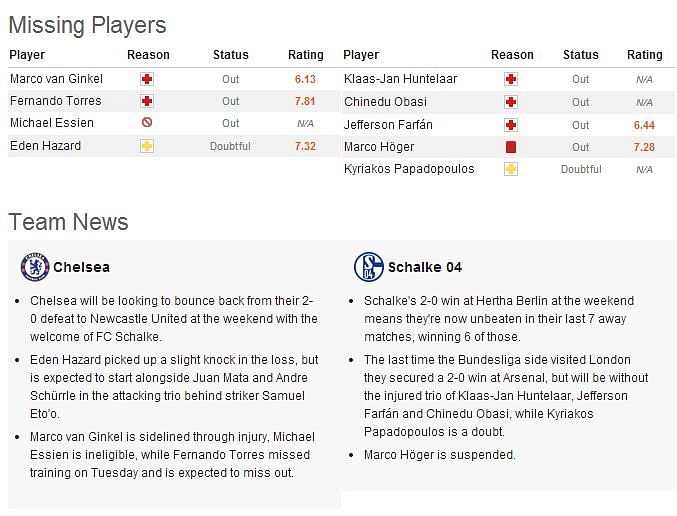Open Eden Hazard player link
The width and height of the screenshot is (677, 516).
45,146
